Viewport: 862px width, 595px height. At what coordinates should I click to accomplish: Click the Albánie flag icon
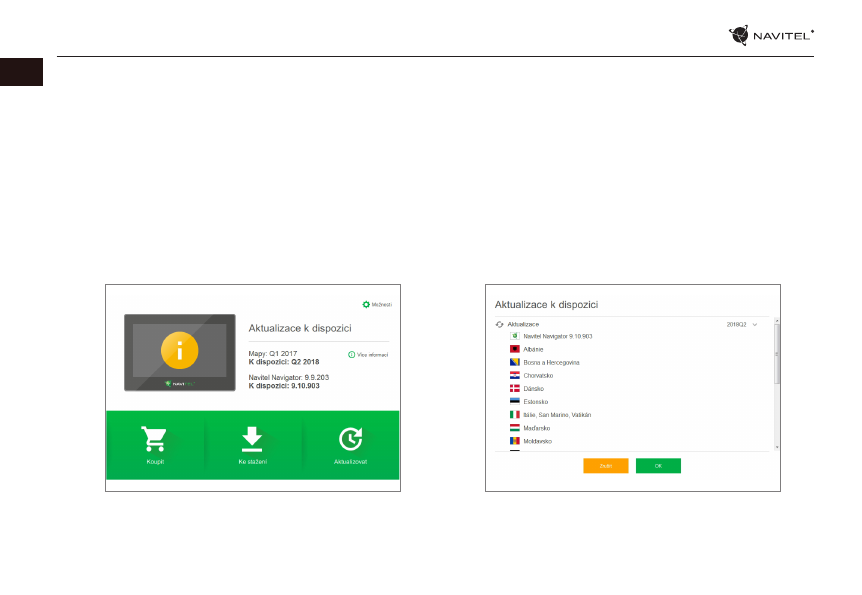pos(515,349)
